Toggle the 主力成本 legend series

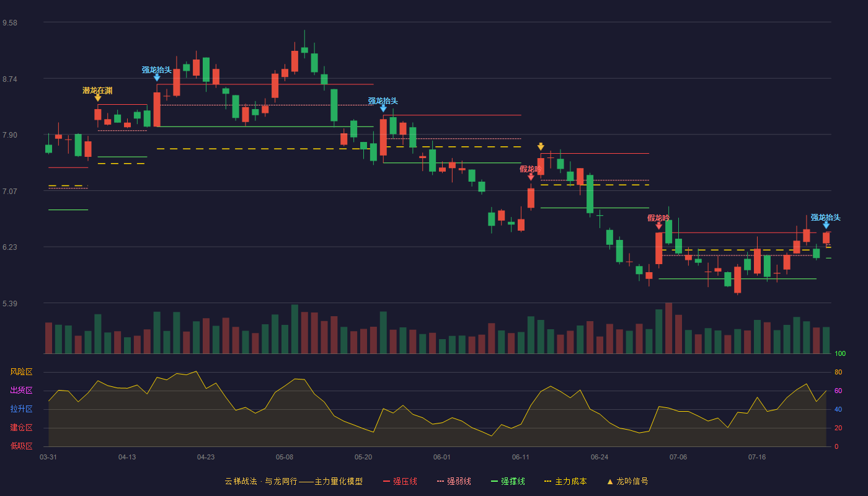565,481
